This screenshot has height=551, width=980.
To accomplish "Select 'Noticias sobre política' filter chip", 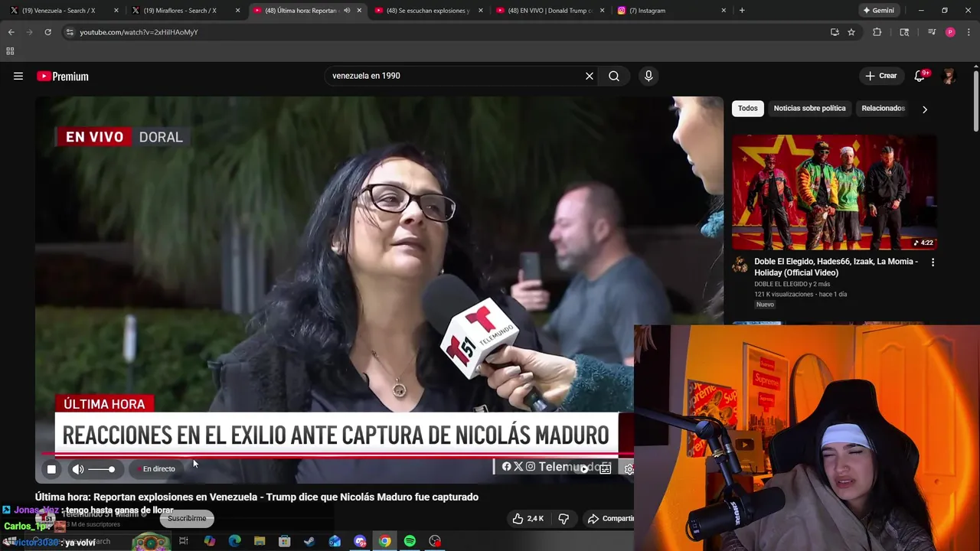I will tap(809, 108).
